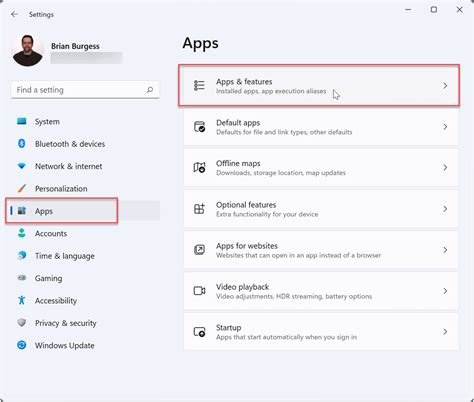The image size is (474, 402).
Task: Click the Video playback camera icon
Action: [199, 291]
